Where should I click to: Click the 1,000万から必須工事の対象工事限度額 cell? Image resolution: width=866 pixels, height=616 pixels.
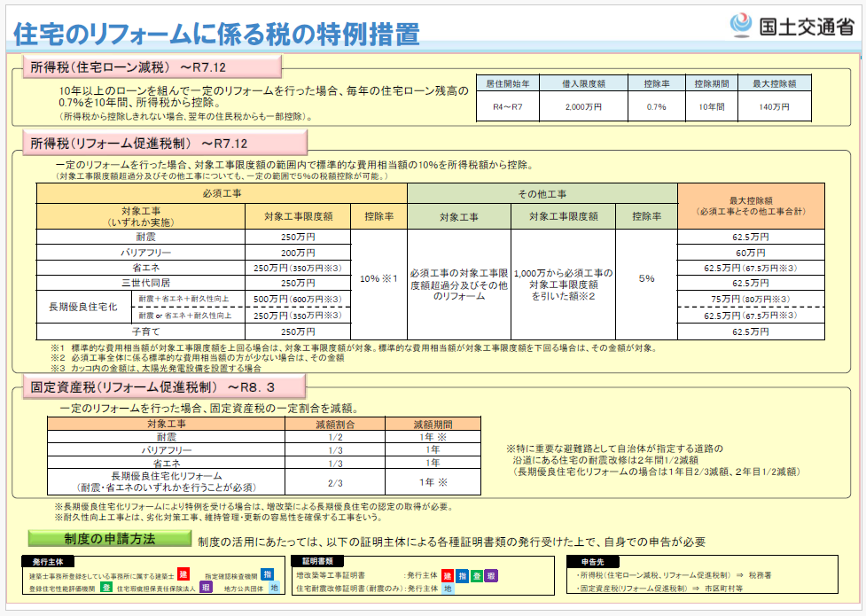click(x=564, y=285)
